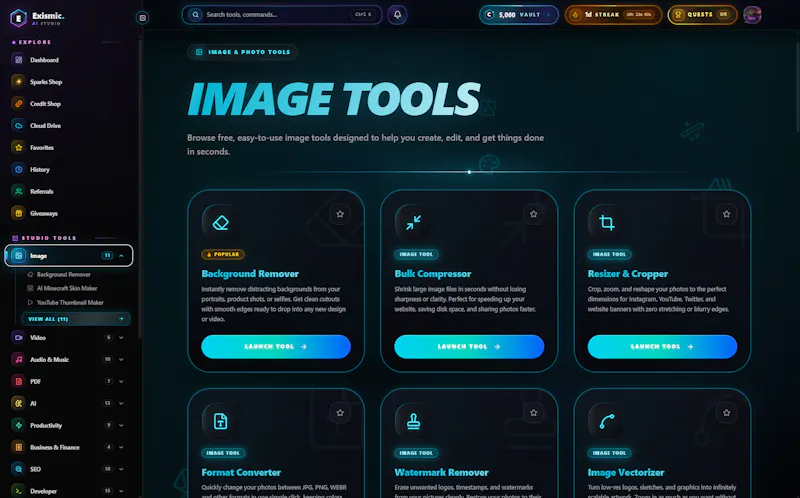
Task: Click the curve icon on Image Vectorizer card
Action: (607, 421)
